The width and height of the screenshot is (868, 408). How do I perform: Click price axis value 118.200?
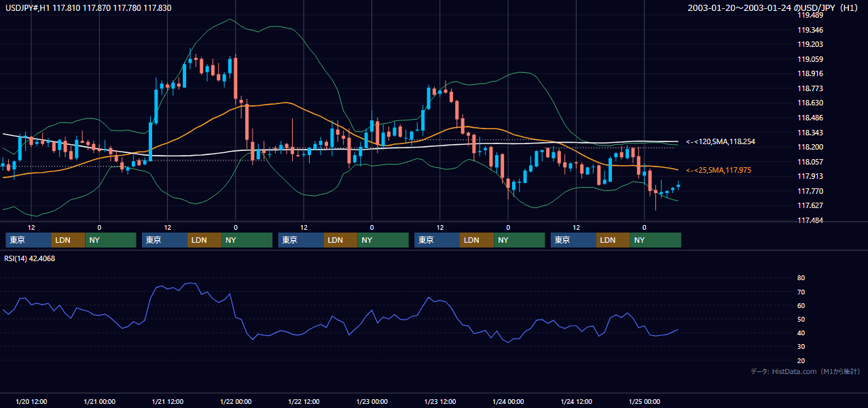pyautogui.click(x=810, y=147)
